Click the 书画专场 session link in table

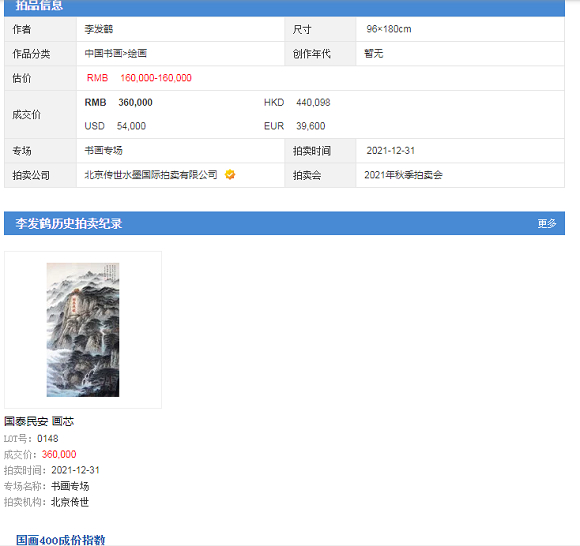(x=104, y=151)
